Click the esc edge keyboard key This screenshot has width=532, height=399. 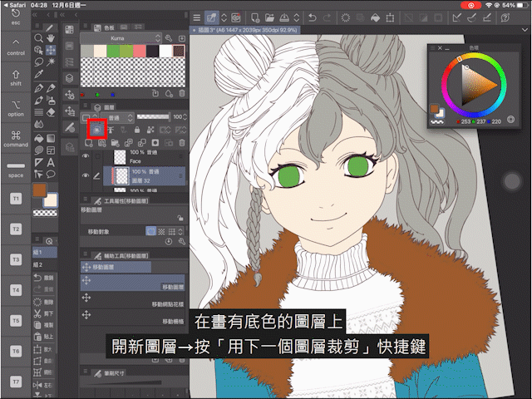click(x=16, y=17)
